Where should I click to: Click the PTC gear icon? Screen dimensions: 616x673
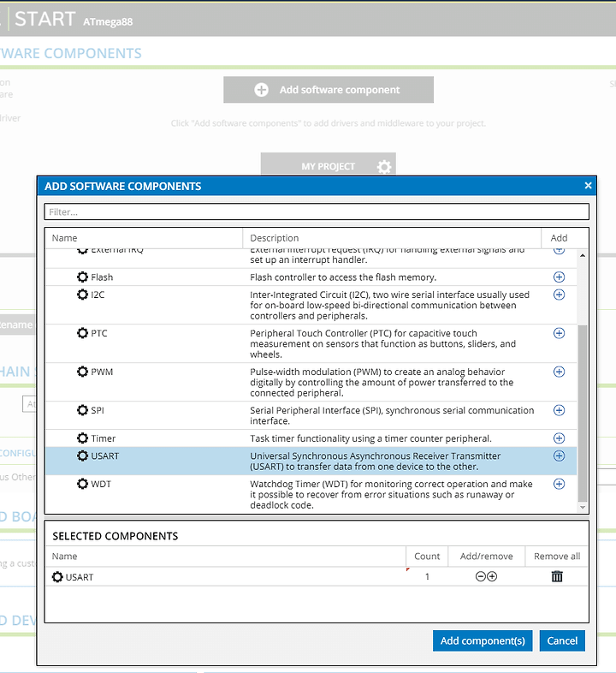82,333
